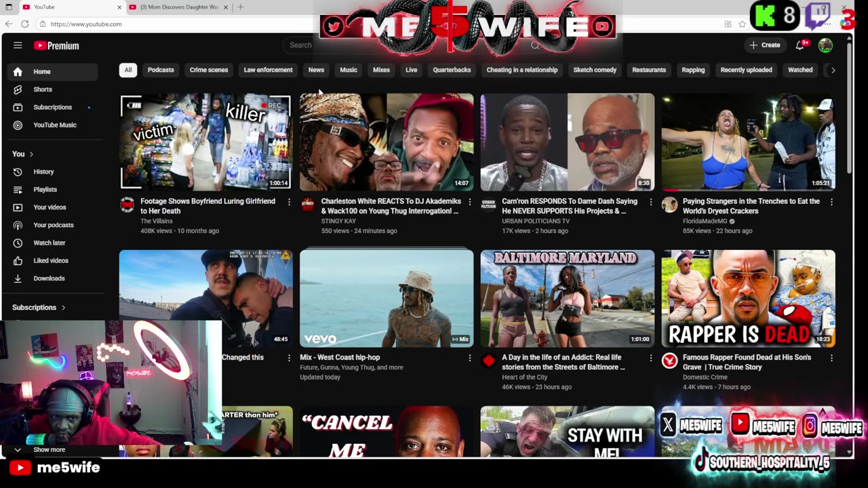This screenshot has width=868, height=488.
Task: Open Downloads in the sidebar
Action: tap(53, 278)
